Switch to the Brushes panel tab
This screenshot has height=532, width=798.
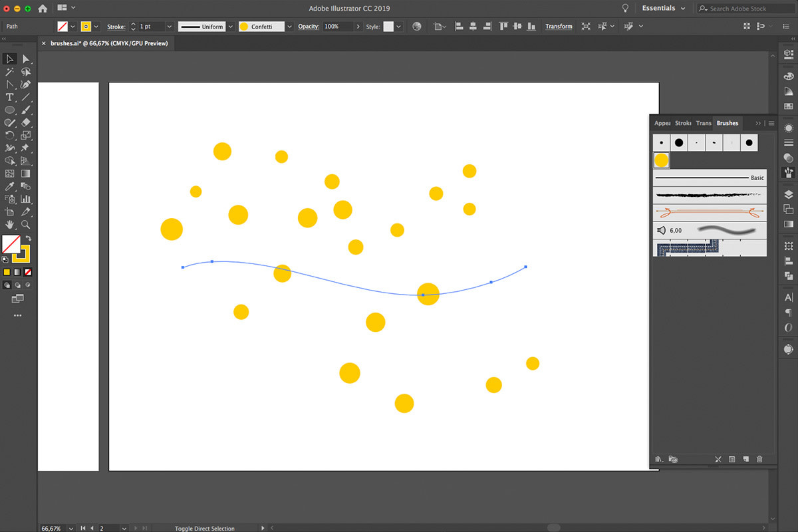click(x=727, y=123)
